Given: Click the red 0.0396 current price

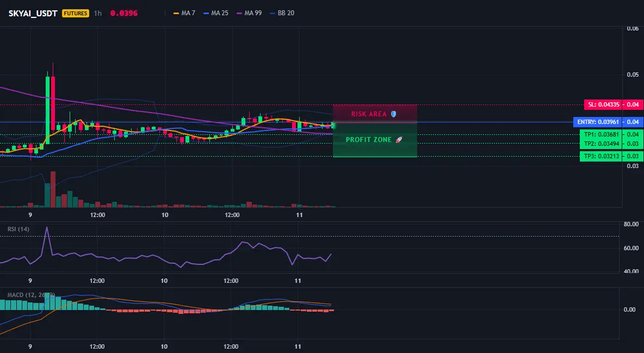Looking at the screenshot, I should coord(124,13).
